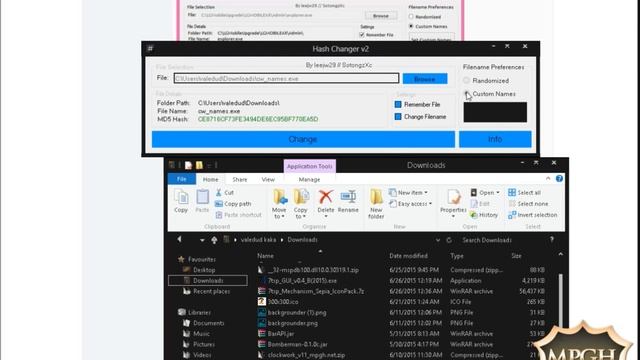Expand the address bar history dropdown
Screen dimensions: 640x360
pos(438,240)
